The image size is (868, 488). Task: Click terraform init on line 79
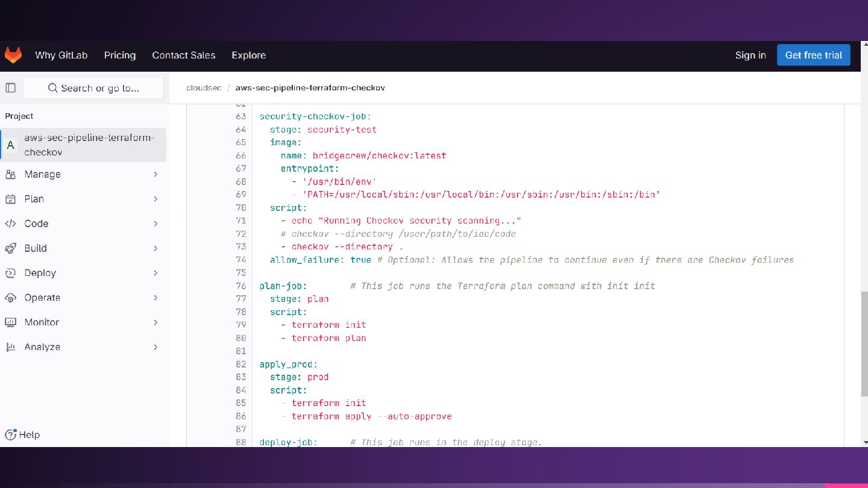[x=329, y=325]
